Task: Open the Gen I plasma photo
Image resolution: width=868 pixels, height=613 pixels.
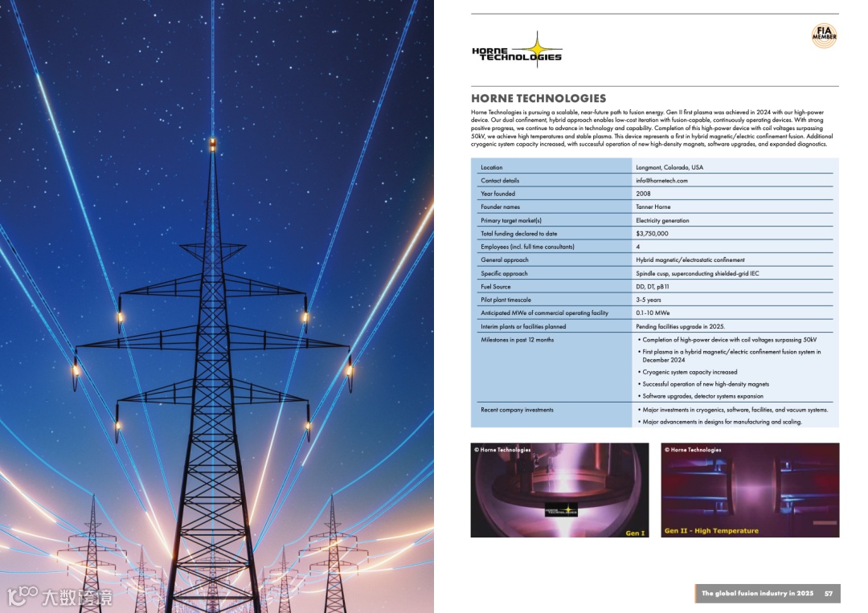Action: pos(559,489)
